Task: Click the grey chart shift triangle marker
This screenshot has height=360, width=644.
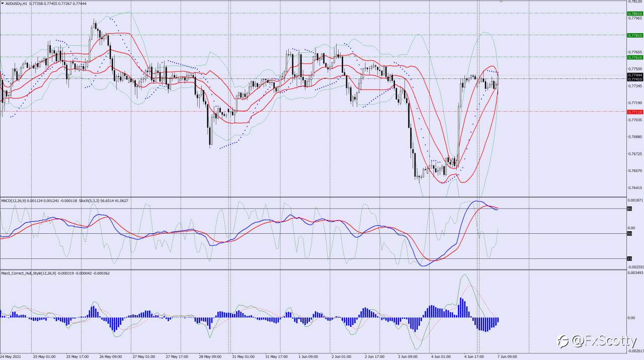Action: tap(501, 2)
